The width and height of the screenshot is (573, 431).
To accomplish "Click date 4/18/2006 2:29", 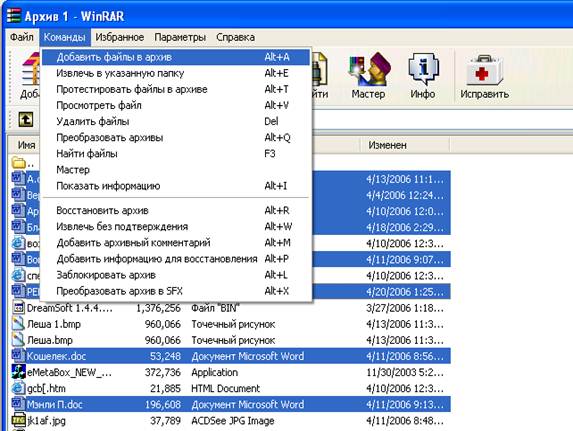I will (405, 227).
